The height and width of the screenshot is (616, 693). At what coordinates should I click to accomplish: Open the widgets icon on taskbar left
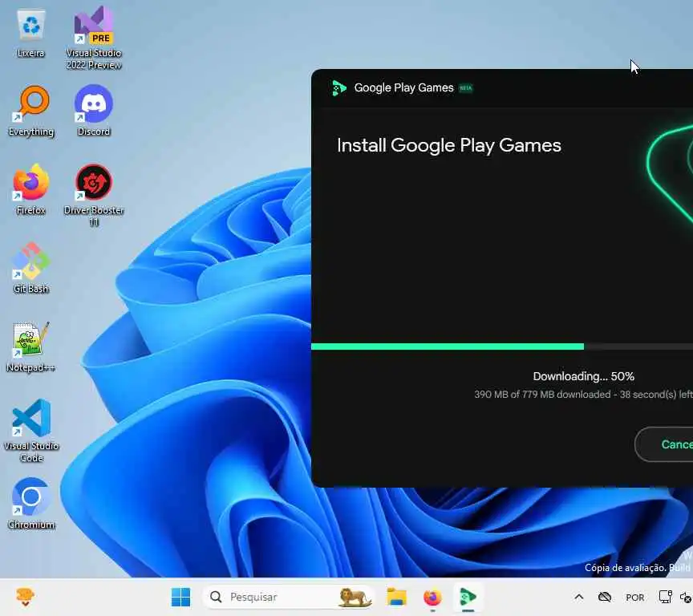(25, 597)
